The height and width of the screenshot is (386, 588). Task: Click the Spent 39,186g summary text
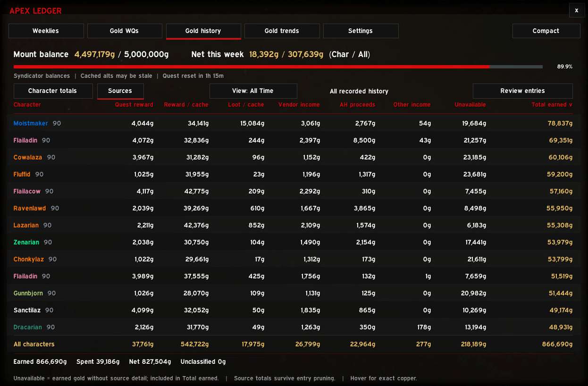(98, 362)
